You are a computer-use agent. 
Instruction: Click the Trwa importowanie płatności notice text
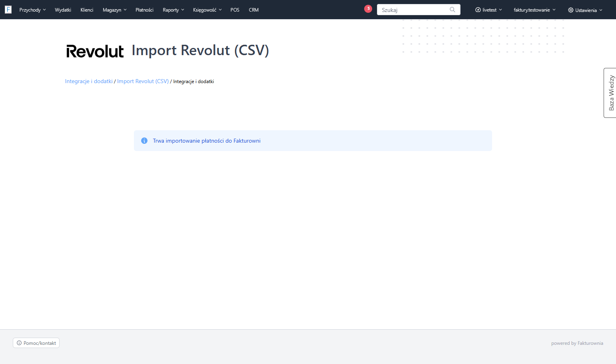(x=207, y=141)
